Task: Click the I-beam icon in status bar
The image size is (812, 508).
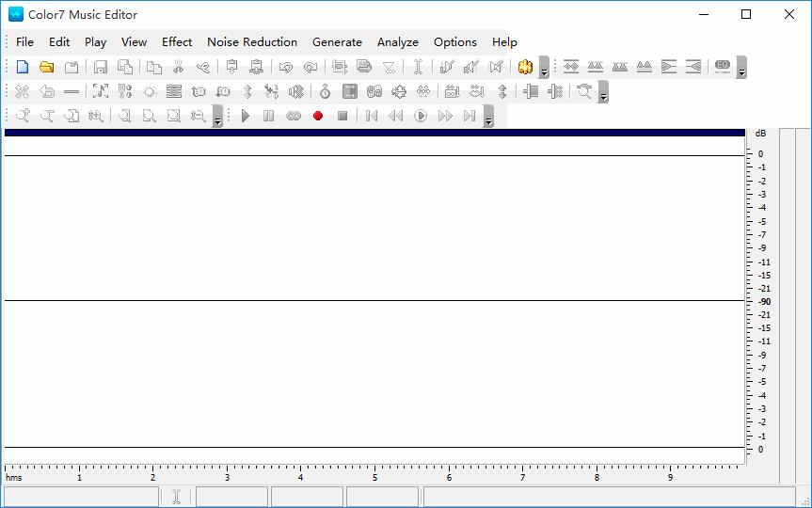Action: coord(176,497)
